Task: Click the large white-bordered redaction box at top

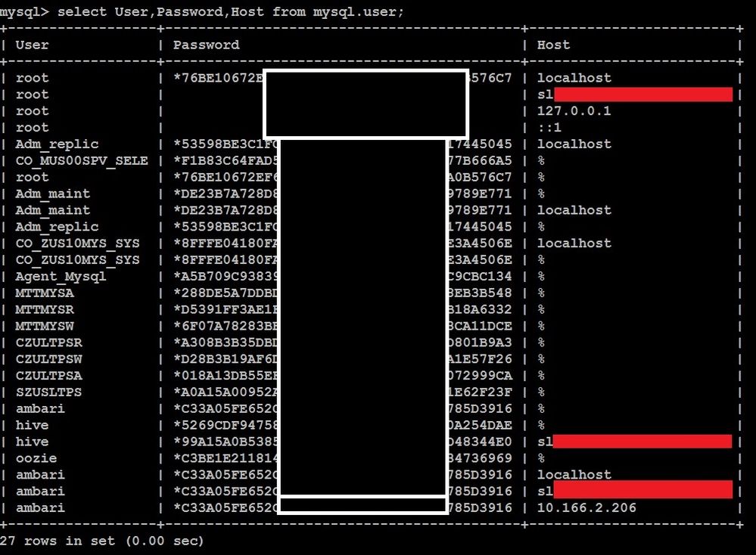Action: [x=366, y=104]
